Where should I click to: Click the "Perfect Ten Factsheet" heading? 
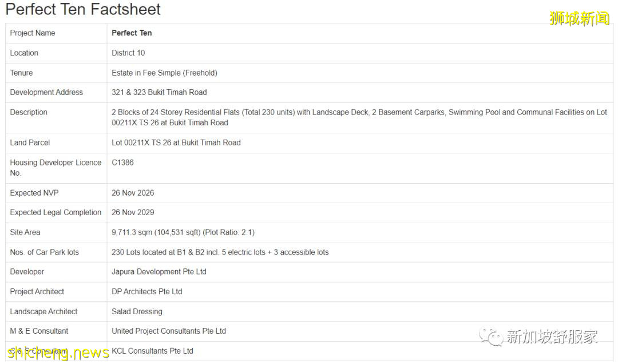83,10
